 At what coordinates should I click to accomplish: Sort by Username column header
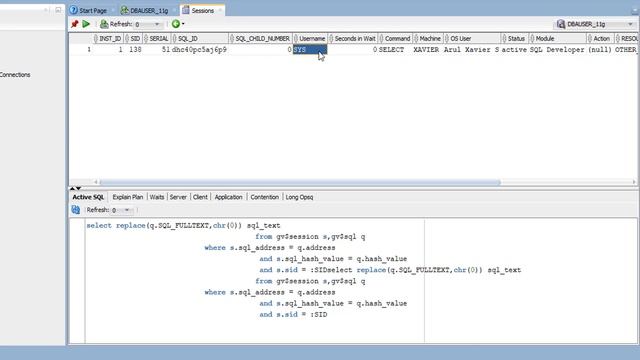click(310, 38)
